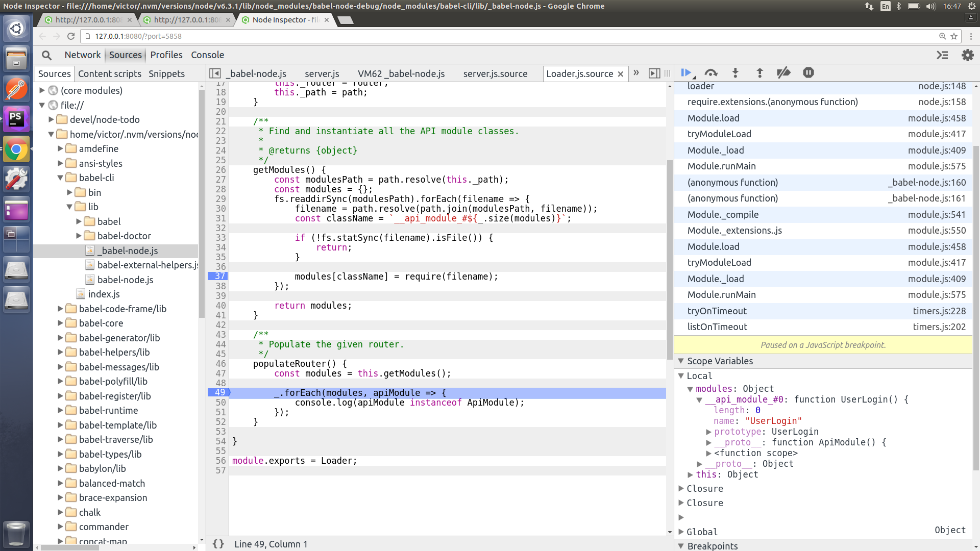Viewport: 980px width, 551px height.
Task: Switch to the Console panel
Action: pos(207,55)
